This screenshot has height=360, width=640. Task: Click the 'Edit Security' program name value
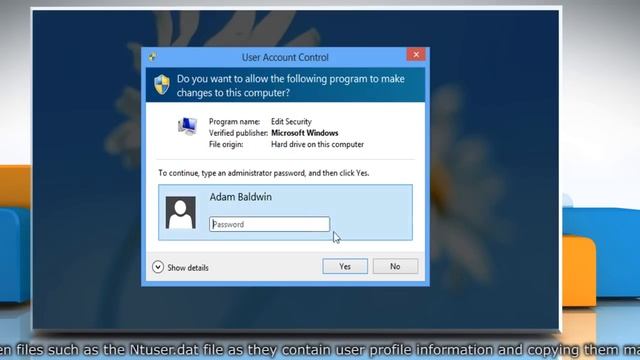click(291, 122)
